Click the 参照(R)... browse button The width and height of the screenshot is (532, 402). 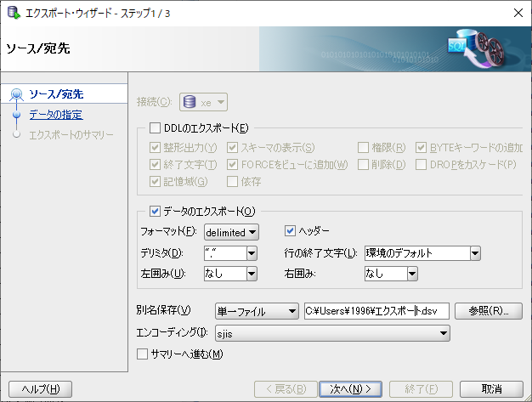pyautogui.click(x=488, y=311)
